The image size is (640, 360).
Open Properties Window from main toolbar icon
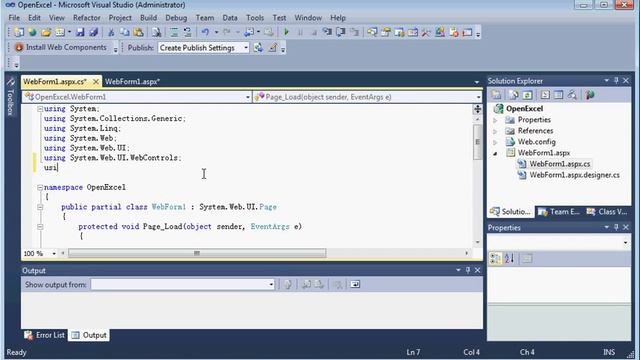[386, 32]
